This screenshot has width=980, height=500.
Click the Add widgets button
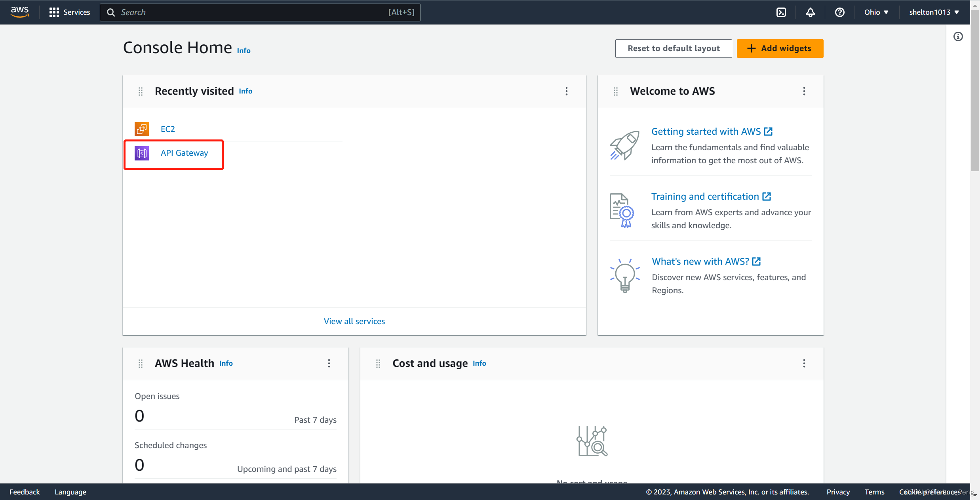pyautogui.click(x=780, y=48)
